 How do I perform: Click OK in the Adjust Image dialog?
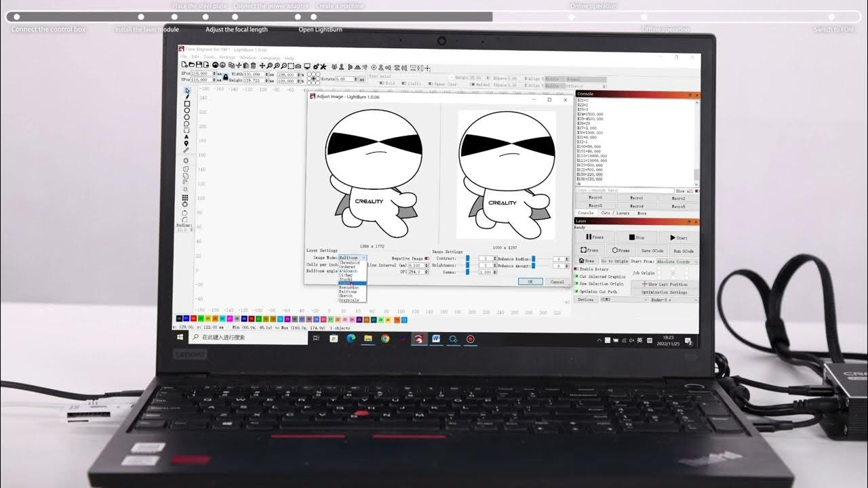click(530, 281)
